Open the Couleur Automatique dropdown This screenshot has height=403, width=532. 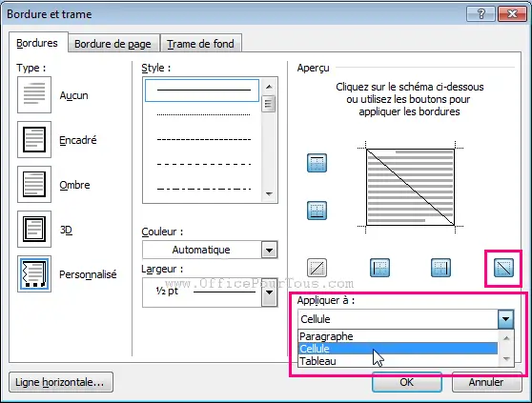click(270, 251)
